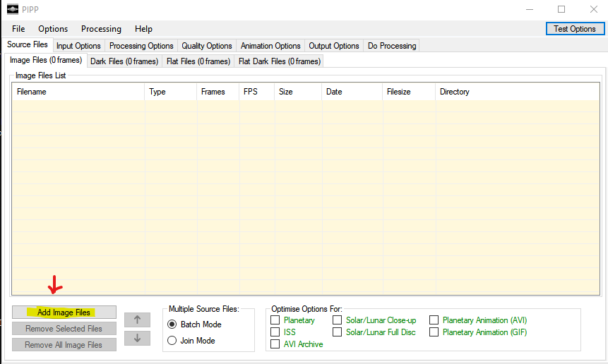The width and height of the screenshot is (608, 364).
Task: Go to the Do Processing tab
Action: point(392,46)
